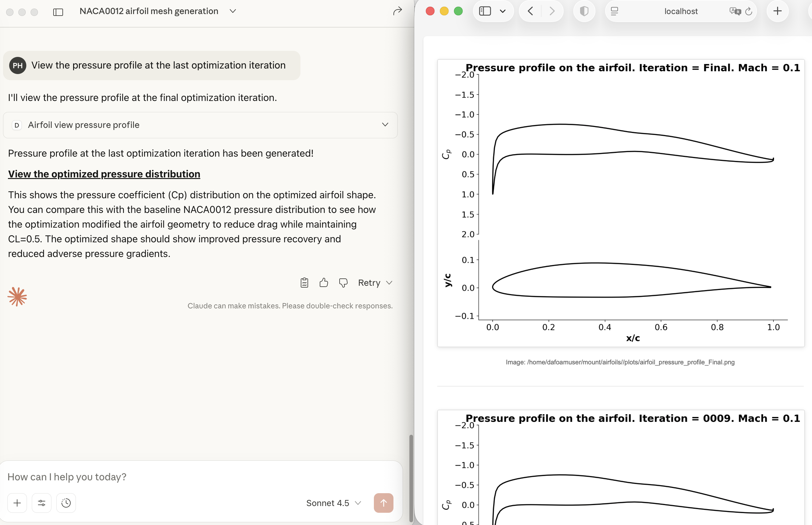Open a new Safari tab
The image size is (812, 525).
click(x=777, y=11)
